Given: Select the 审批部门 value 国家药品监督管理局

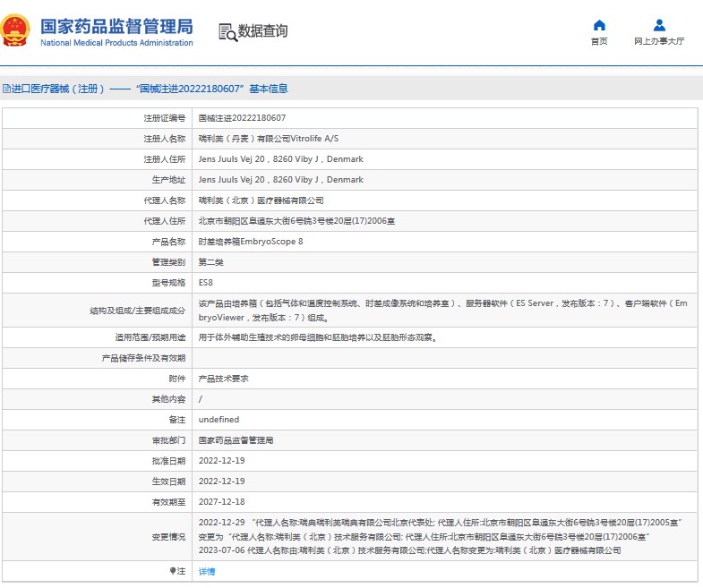Looking at the screenshot, I should coord(236,440).
